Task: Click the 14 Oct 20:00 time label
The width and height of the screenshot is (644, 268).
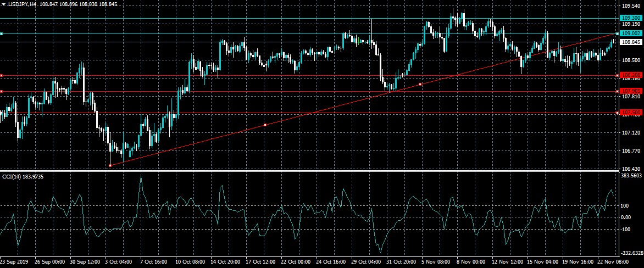Action: [226, 261]
